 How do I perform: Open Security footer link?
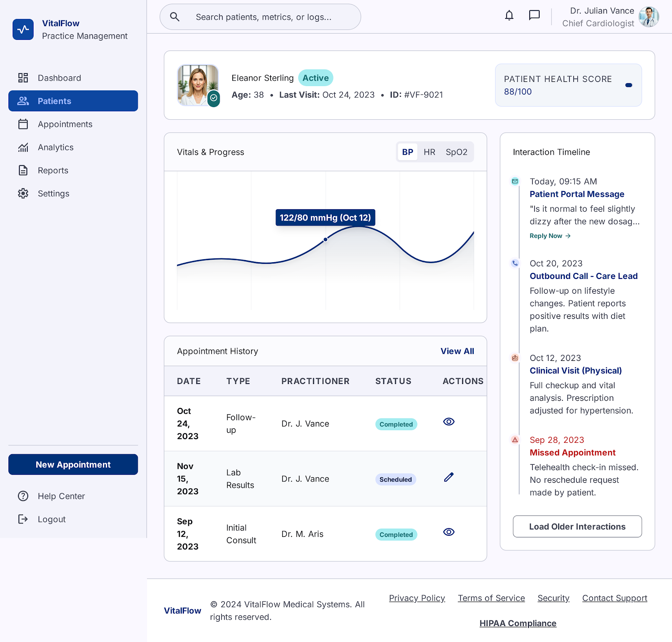tap(553, 598)
